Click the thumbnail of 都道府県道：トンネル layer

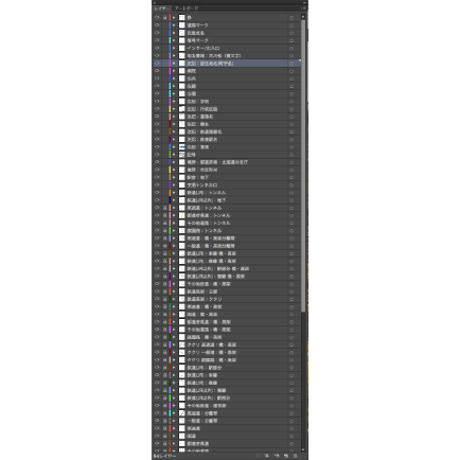tap(182, 215)
